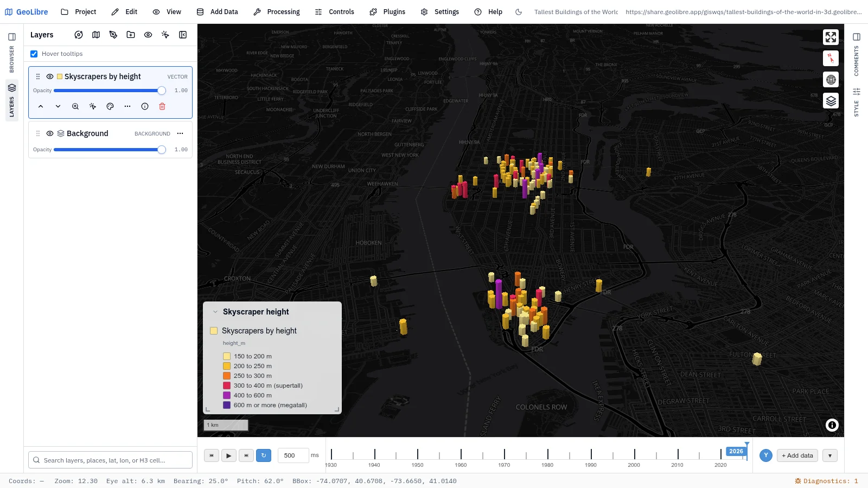Click the 600 m or more megatall legend swatch
The height and width of the screenshot is (488, 868).
point(227,405)
